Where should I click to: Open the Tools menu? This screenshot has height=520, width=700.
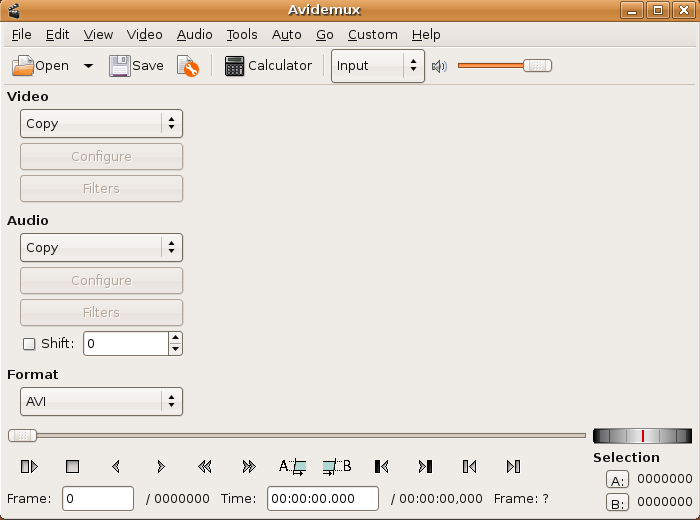coord(241,34)
